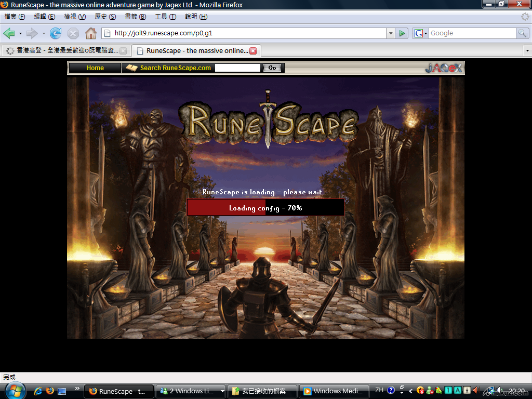Image resolution: width=532 pixels, height=399 pixels.
Task: Open the 說明 (H) menu
Action: 196,17
